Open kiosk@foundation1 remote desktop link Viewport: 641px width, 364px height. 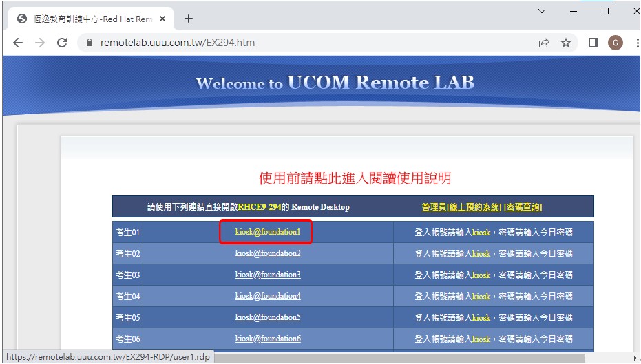pyautogui.click(x=268, y=233)
